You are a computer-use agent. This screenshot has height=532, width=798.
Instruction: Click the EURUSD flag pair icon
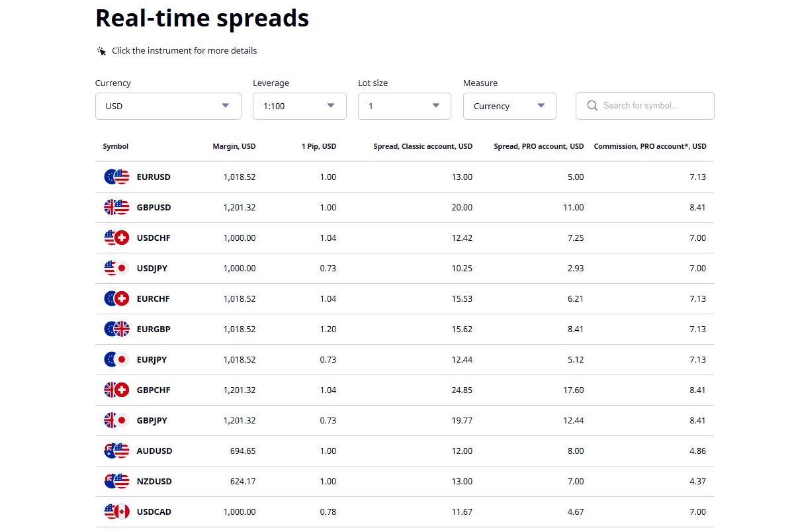[116, 177]
